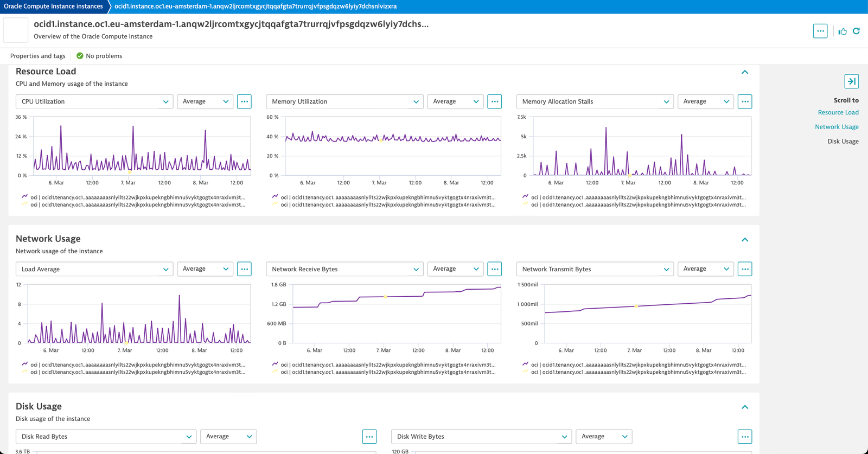Screen dimensions: 868x454
Task: Go to Oracle Compute Instance instances breadcrumb
Action: coord(53,7)
